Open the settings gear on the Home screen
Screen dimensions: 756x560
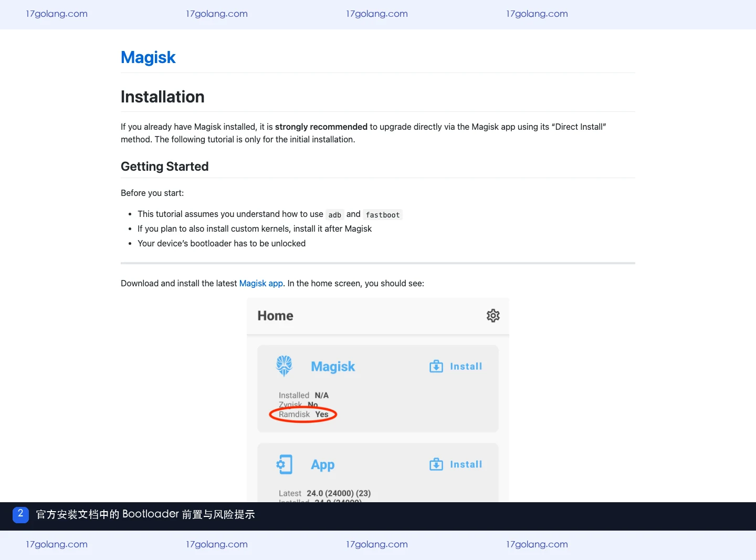point(493,316)
